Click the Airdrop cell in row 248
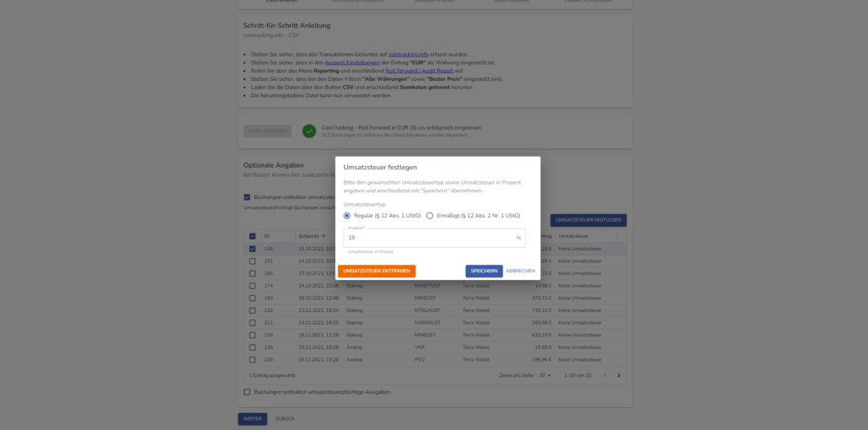The image size is (868, 430). [x=355, y=347]
